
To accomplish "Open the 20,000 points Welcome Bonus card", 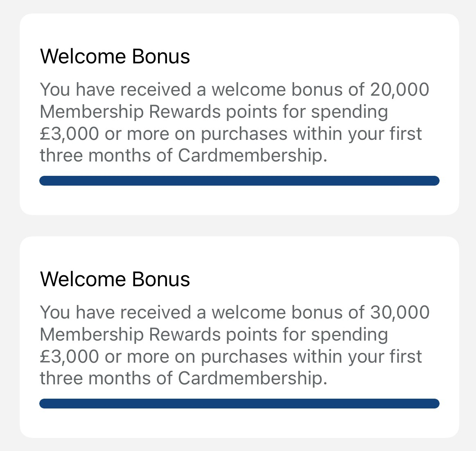I will tap(239, 114).
